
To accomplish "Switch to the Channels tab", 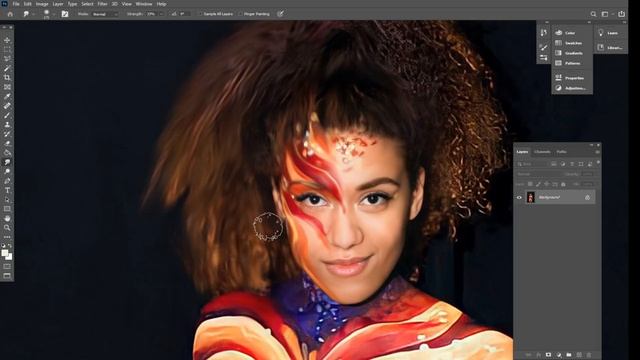I will coord(542,152).
